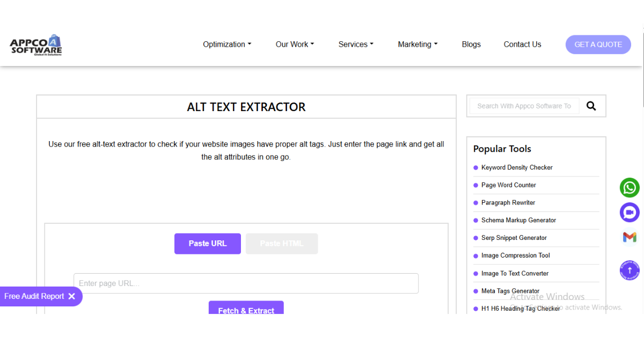This screenshot has width=644, height=337.
Task: Open the Contact Us page
Action: pyautogui.click(x=522, y=45)
